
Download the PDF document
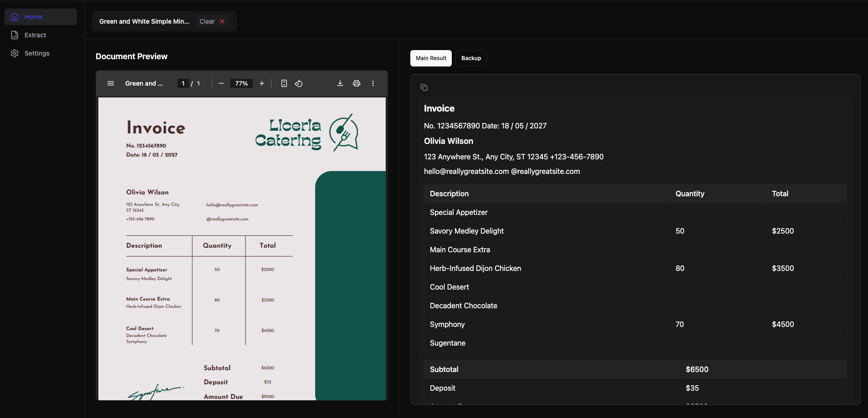coord(340,83)
